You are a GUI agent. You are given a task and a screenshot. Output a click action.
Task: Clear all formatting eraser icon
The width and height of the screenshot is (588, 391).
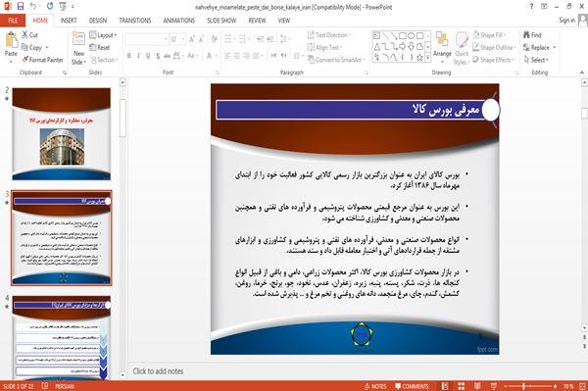point(214,39)
